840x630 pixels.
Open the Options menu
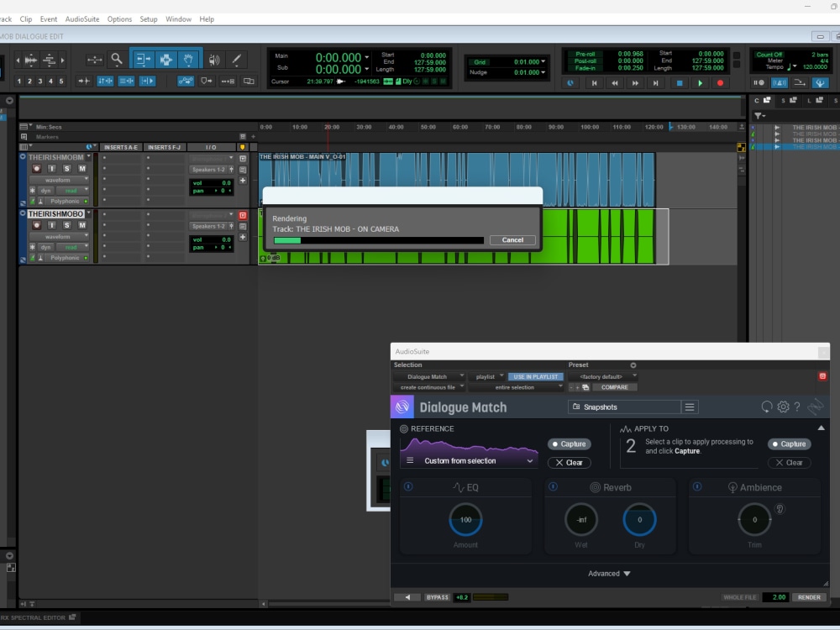[x=119, y=18]
